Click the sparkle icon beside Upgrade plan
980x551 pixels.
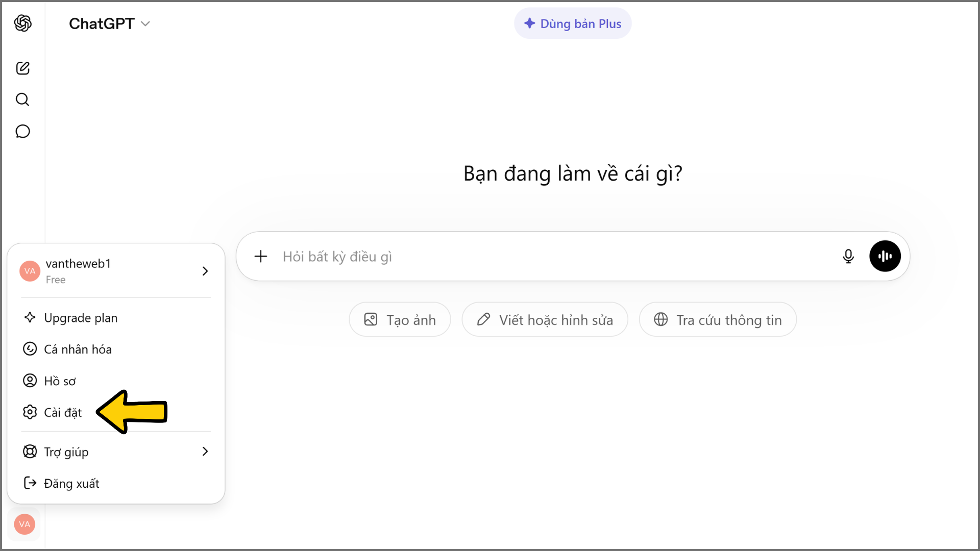point(30,317)
